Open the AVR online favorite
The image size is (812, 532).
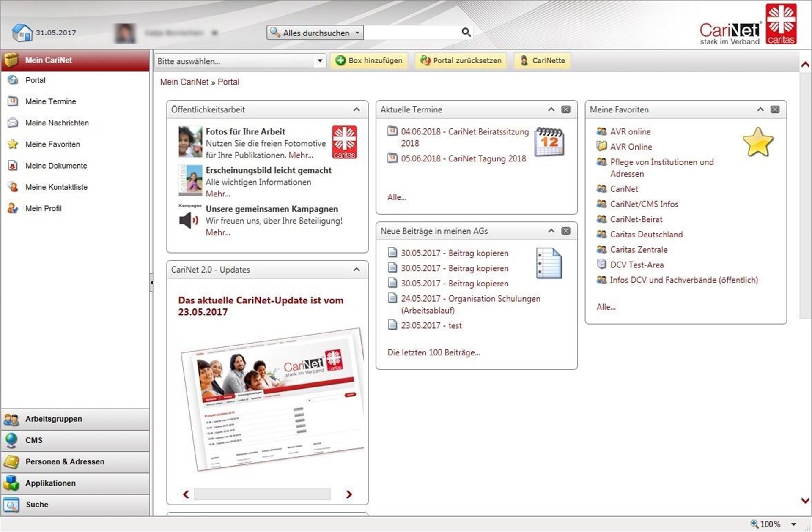point(630,131)
